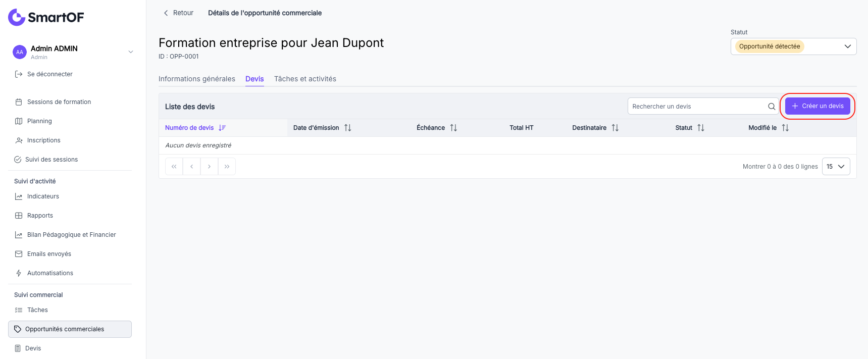This screenshot has width=868, height=359.
Task: Open the Planning page
Action: pos(39,121)
